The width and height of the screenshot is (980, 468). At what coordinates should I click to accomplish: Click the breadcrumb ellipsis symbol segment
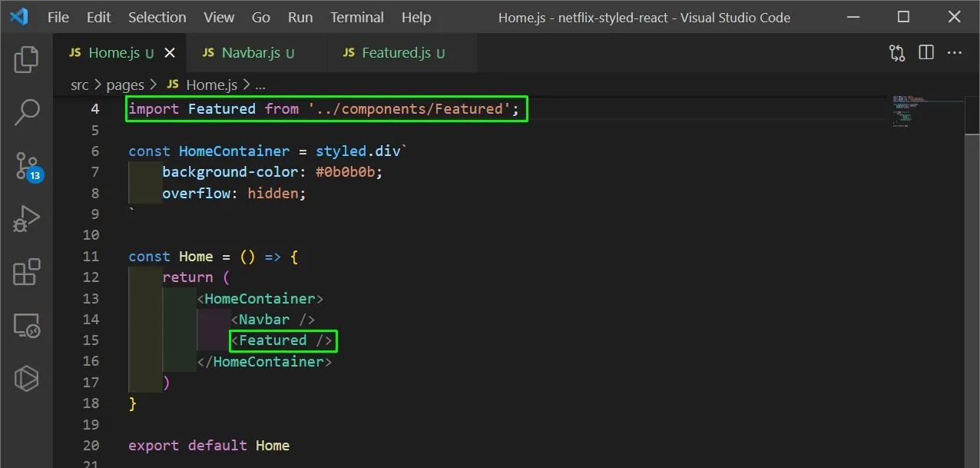[260, 85]
